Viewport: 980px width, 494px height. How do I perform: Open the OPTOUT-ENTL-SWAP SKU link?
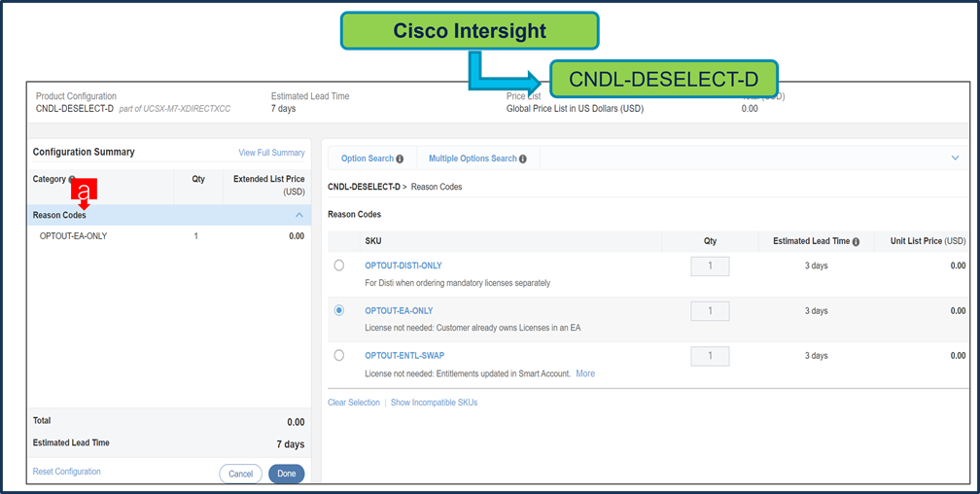coord(404,356)
